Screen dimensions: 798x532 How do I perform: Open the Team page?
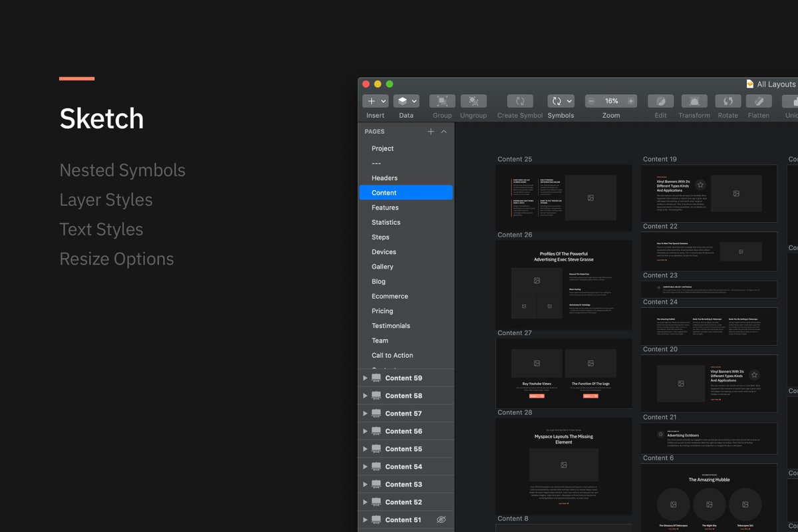click(x=406, y=340)
